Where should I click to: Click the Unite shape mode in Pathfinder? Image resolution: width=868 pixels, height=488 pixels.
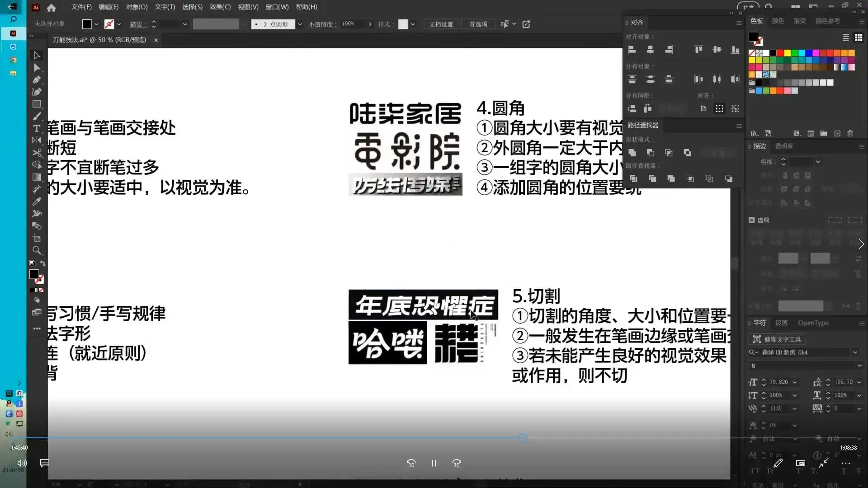pyautogui.click(x=632, y=153)
